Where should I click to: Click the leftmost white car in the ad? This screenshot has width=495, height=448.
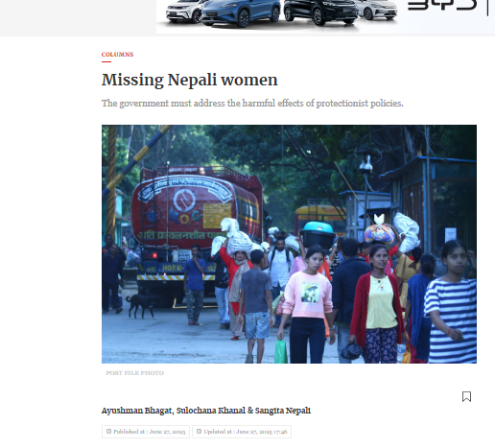184,12
